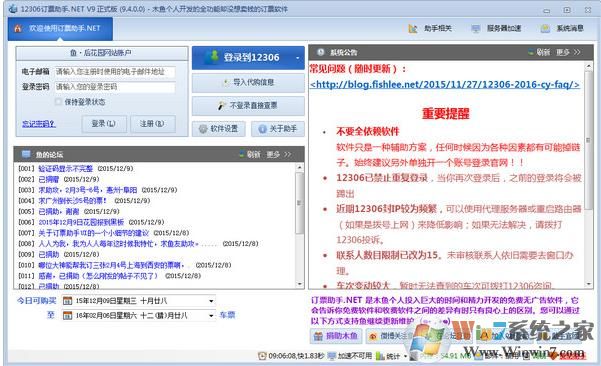This screenshot has width=601, height=366.
Task: Open the 统计 dropdown arrow in status bar
Action: click(406, 356)
